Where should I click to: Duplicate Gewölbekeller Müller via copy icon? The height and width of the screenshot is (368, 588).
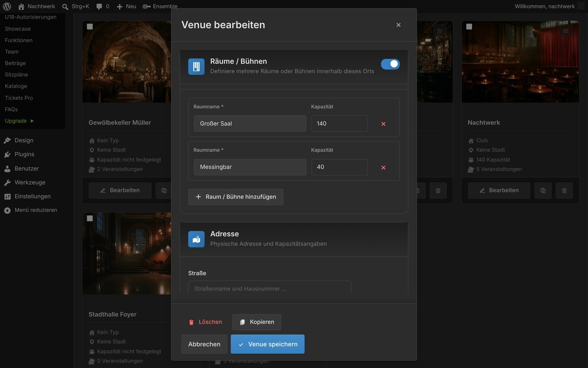164,191
